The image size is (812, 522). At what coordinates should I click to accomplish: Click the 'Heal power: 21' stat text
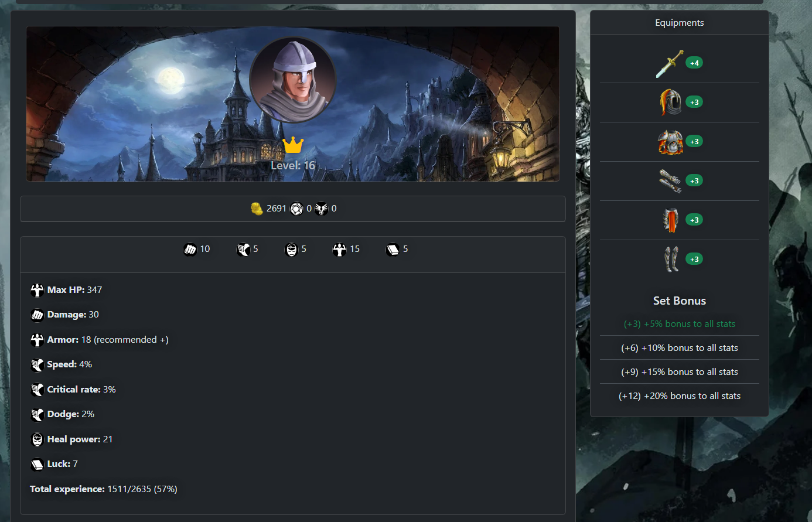point(80,439)
